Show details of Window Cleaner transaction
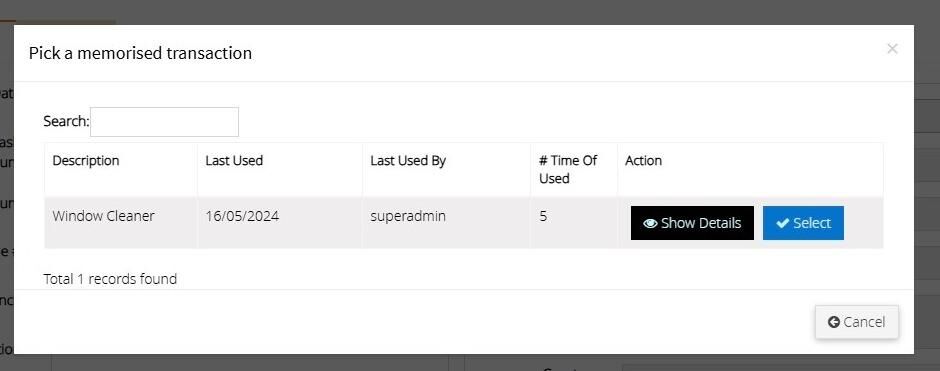Screen dimensions: 940x371 (692, 223)
